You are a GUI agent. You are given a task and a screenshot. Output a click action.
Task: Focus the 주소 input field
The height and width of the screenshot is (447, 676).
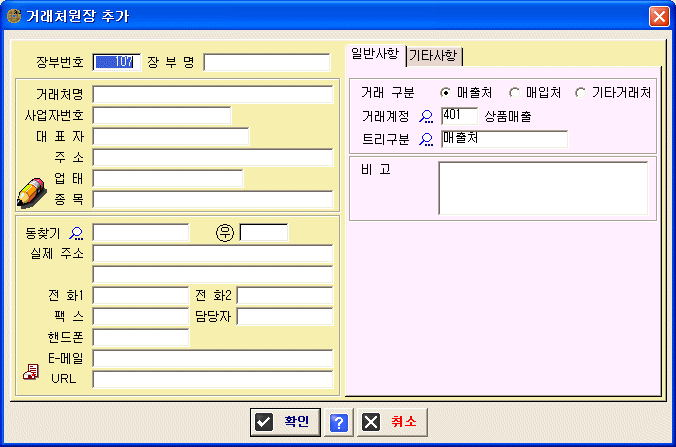(213, 158)
